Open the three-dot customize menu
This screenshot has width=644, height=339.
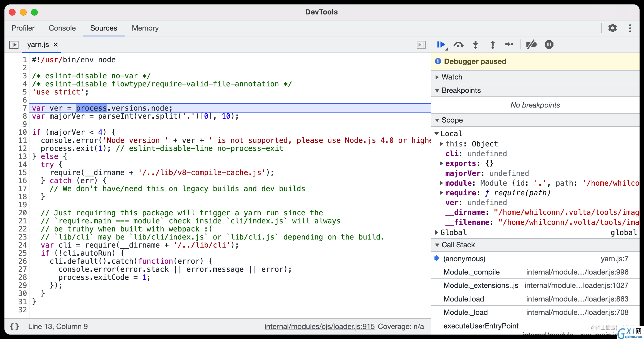630,28
